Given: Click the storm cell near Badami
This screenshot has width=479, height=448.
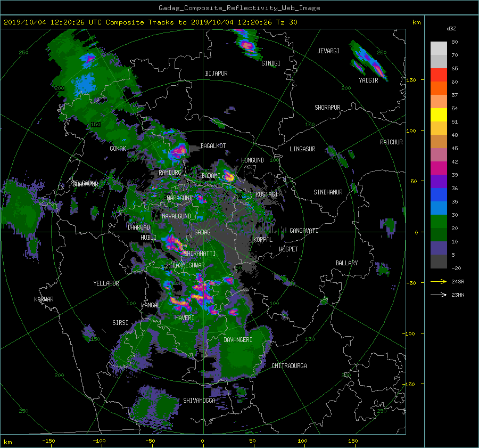Looking at the screenshot, I should coord(228,176).
